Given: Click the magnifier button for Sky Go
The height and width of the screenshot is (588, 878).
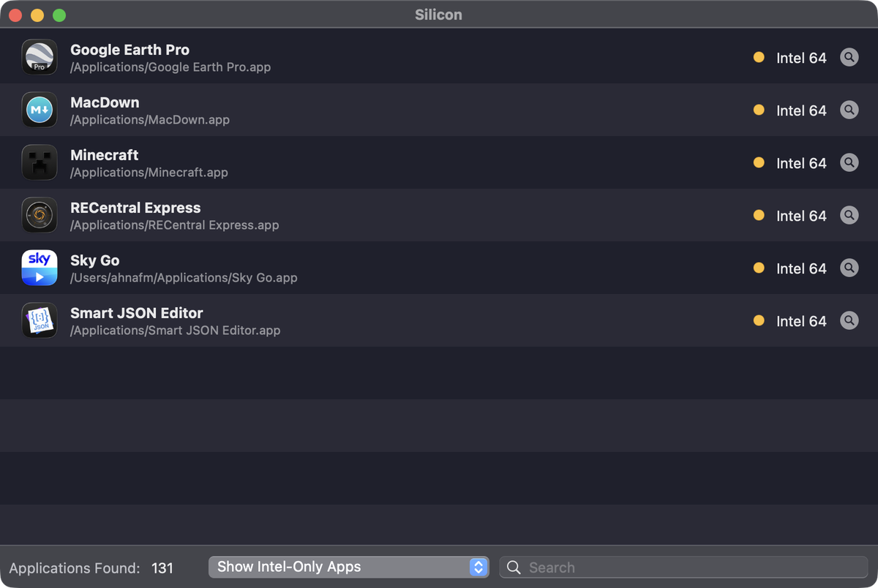Looking at the screenshot, I should point(849,268).
